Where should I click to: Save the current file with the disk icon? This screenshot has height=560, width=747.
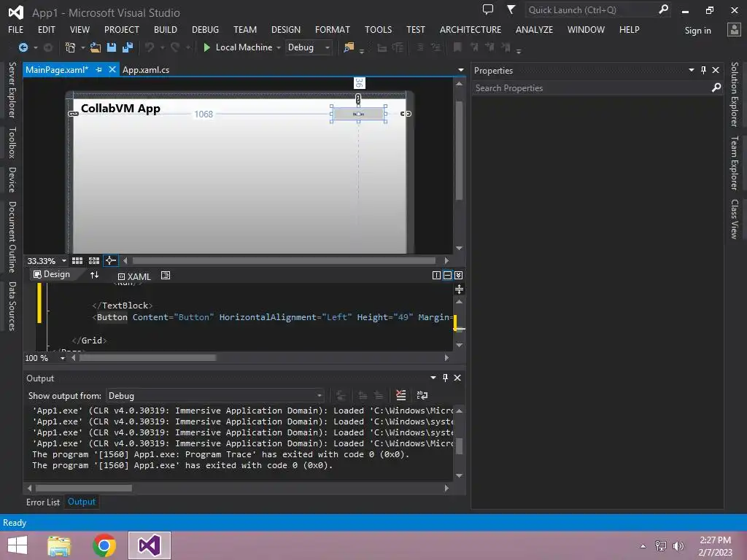coord(112,47)
